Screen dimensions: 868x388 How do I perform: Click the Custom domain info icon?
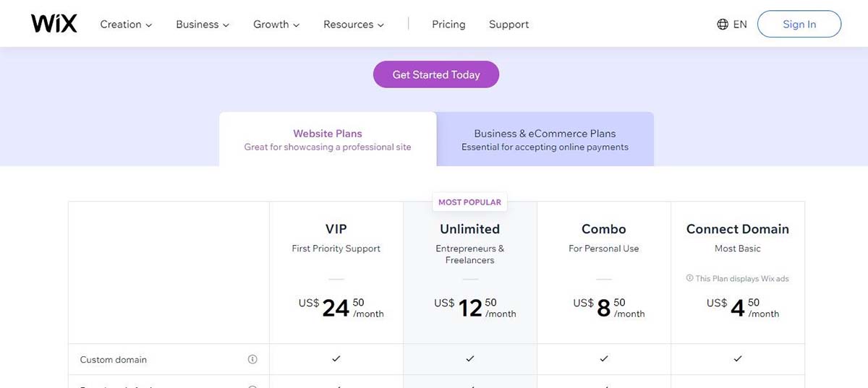[252, 359]
